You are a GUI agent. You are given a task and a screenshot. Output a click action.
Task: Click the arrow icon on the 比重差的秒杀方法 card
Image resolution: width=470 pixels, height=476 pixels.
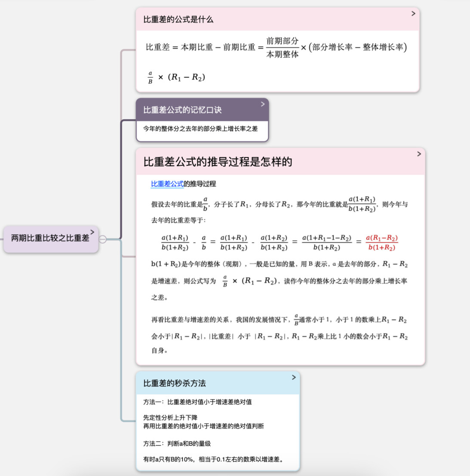294,377
